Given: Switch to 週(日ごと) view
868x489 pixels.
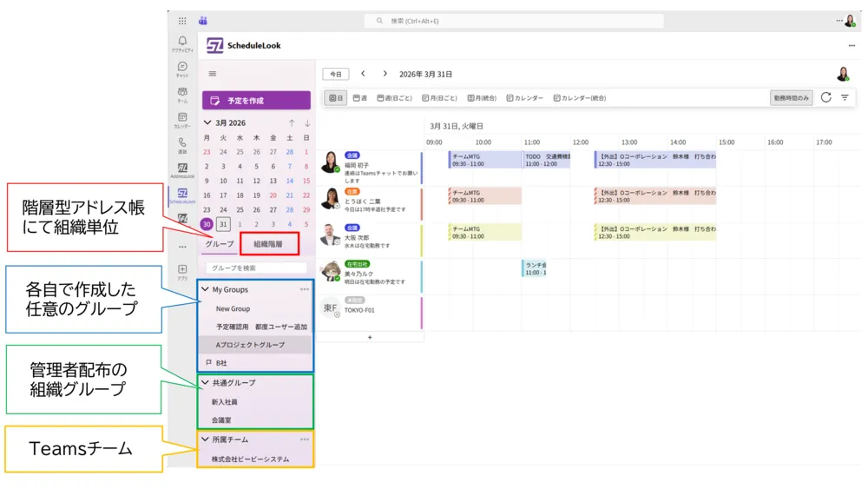Looking at the screenshot, I should click(x=394, y=98).
